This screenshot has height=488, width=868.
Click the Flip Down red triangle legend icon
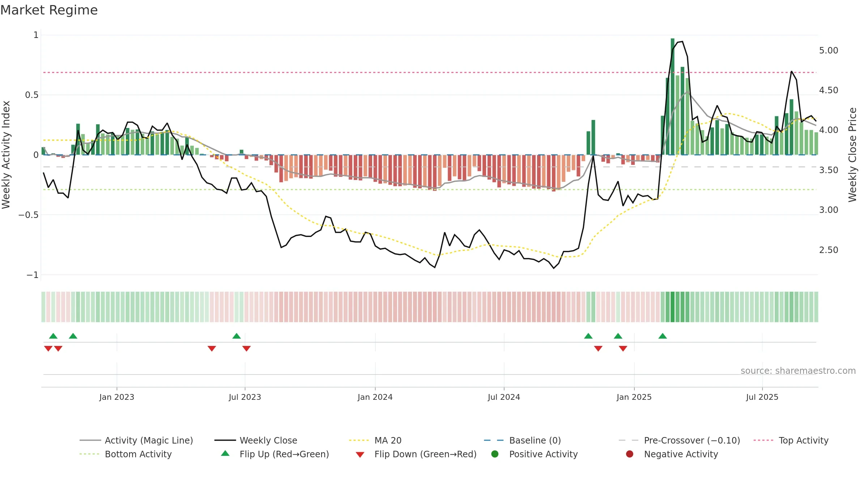click(360, 455)
